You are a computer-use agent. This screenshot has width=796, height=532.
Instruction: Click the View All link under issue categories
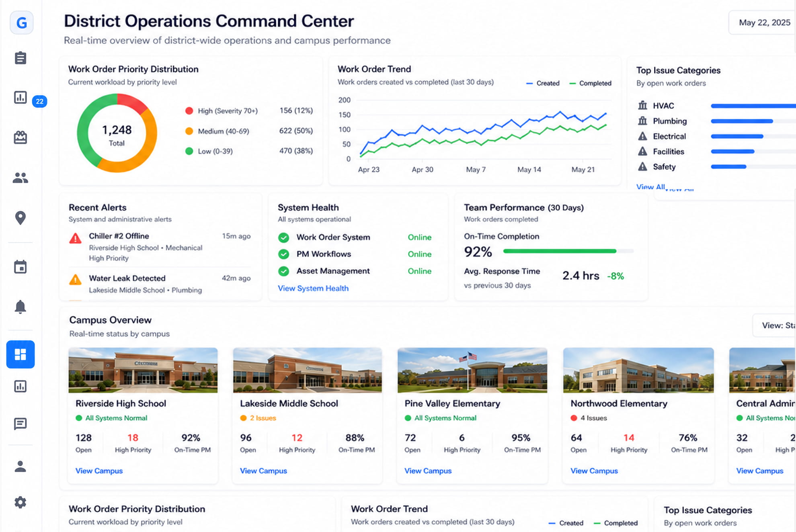tap(650, 187)
